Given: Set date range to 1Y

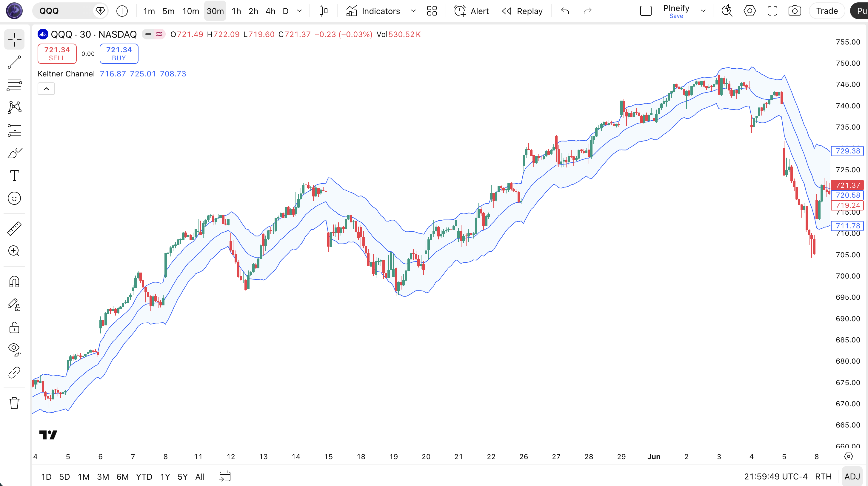Looking at the screenshot, I should pos(165,476).
